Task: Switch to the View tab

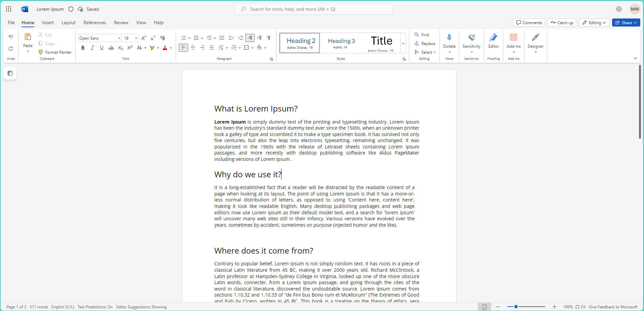Action: 141,23
